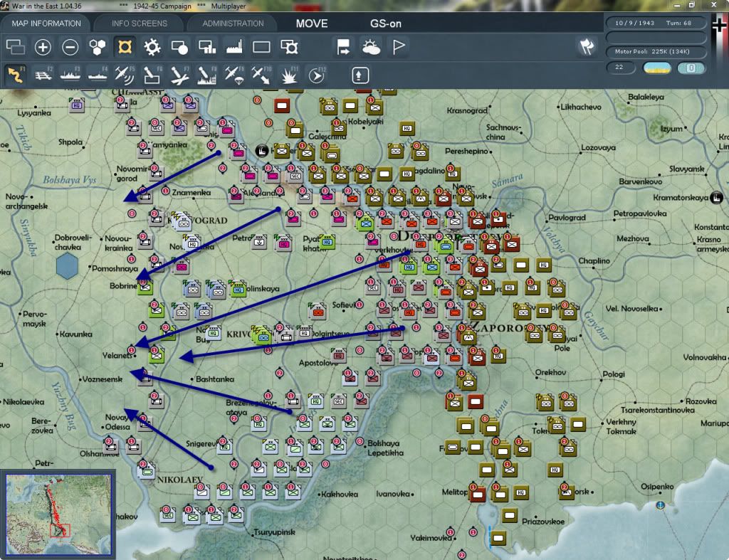Click the Pavlograd city label
Image resolution: width=729 pixels, height=560 pixels.
click(567, 218)
